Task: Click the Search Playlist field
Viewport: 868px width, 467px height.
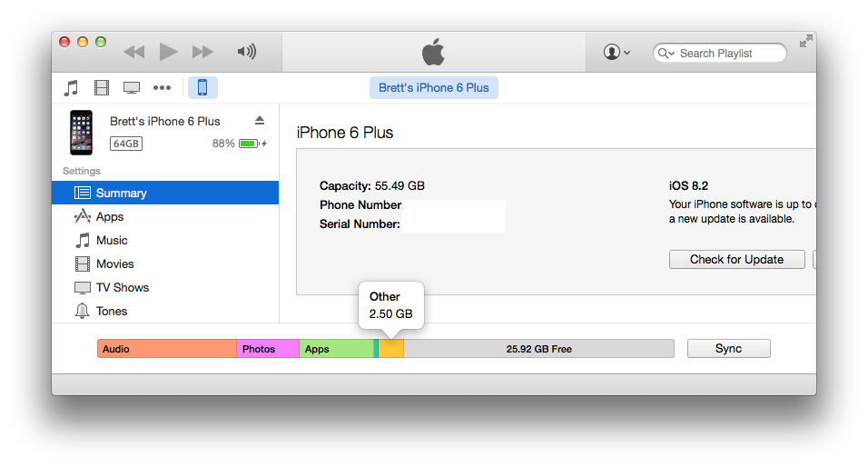Action: [x=720, y=54]
